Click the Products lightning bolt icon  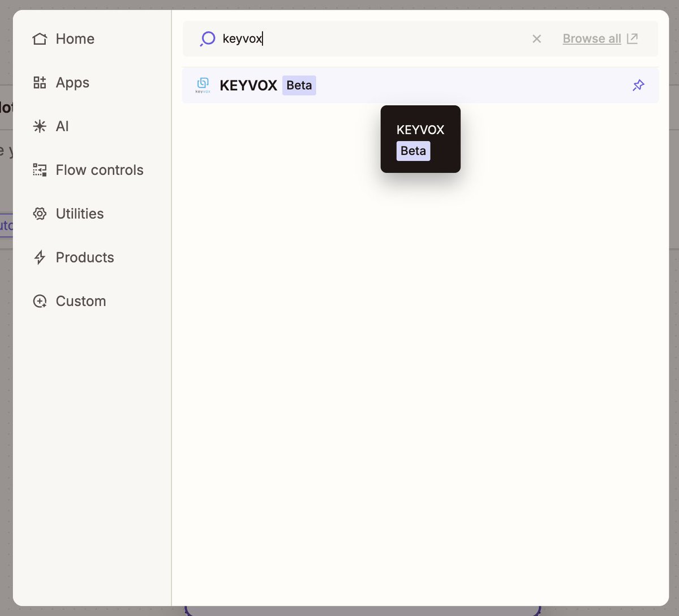40,257
